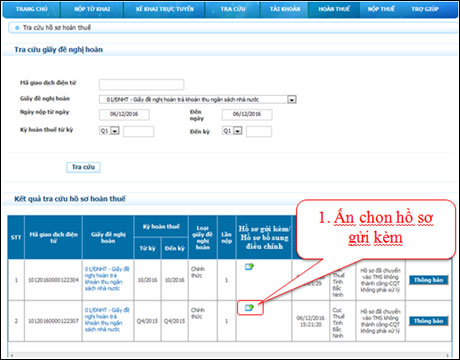Focus the Mã giao dịch điện tử field
Screen dimensions: 460x360
[x=141, y=85]
